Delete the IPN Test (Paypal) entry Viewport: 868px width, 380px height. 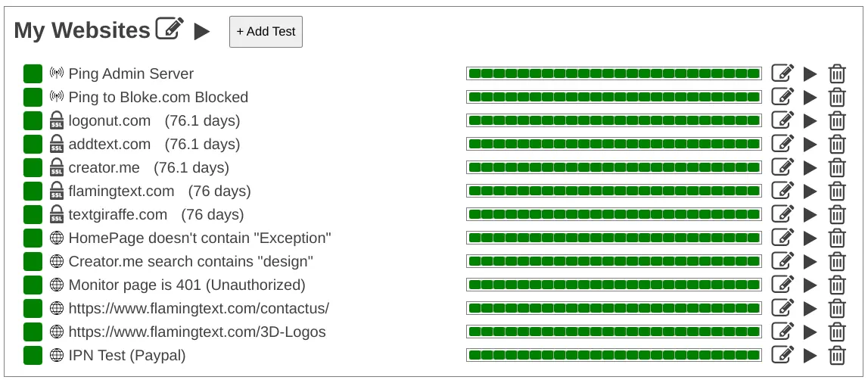pos(837,355)
